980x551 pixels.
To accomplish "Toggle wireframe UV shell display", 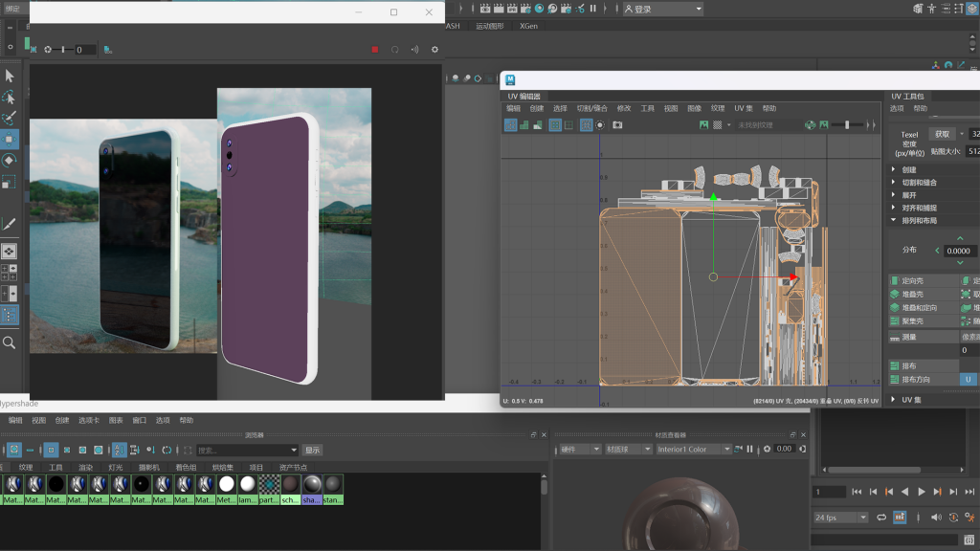I will (x=511, y=125).
